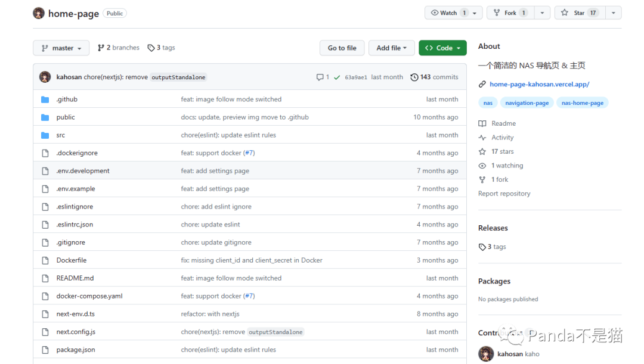
Task: Click Report repository link
Action: tap(504, 193)
